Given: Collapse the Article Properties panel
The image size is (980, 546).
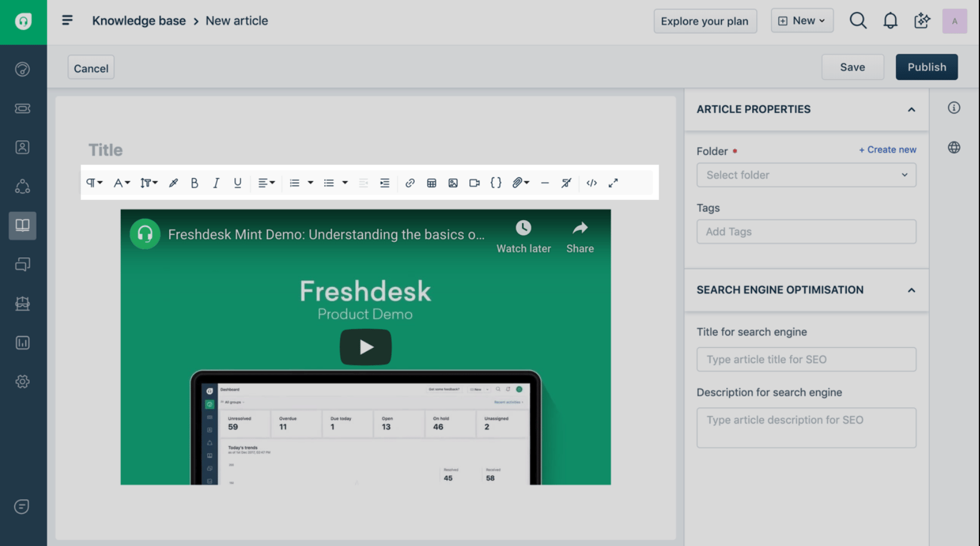Looking at the screenshot, I should [910, 109].
